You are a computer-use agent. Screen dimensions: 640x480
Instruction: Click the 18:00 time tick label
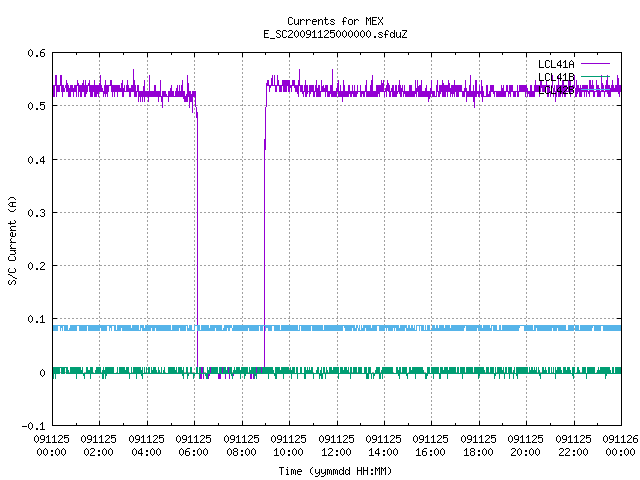coord(478,452)
